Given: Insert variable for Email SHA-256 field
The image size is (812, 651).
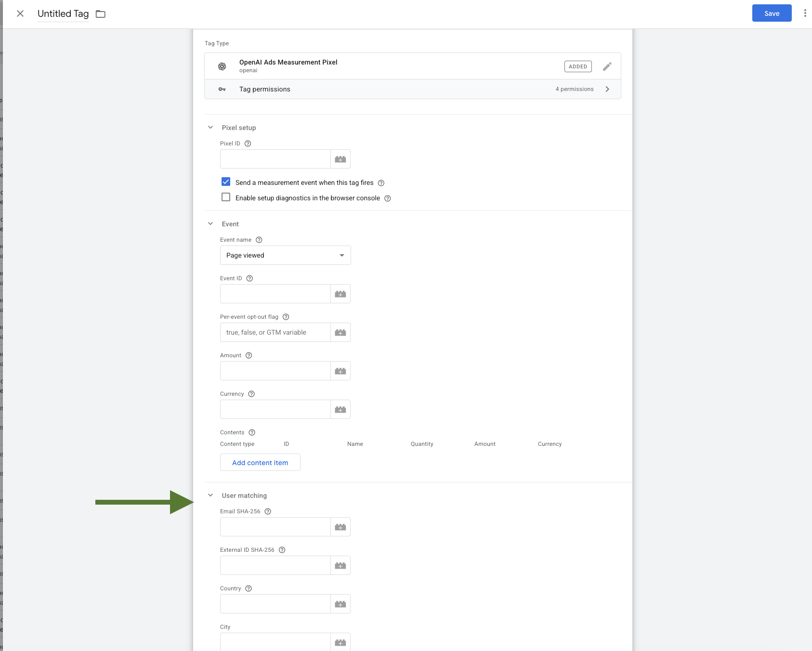Looking at the screenshot, I should pos(341,527).
